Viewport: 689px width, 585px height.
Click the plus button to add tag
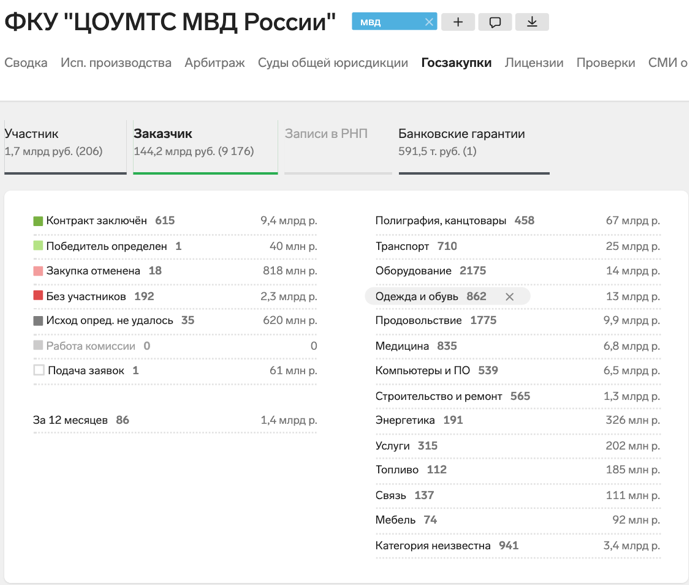[x=458, y=22]
